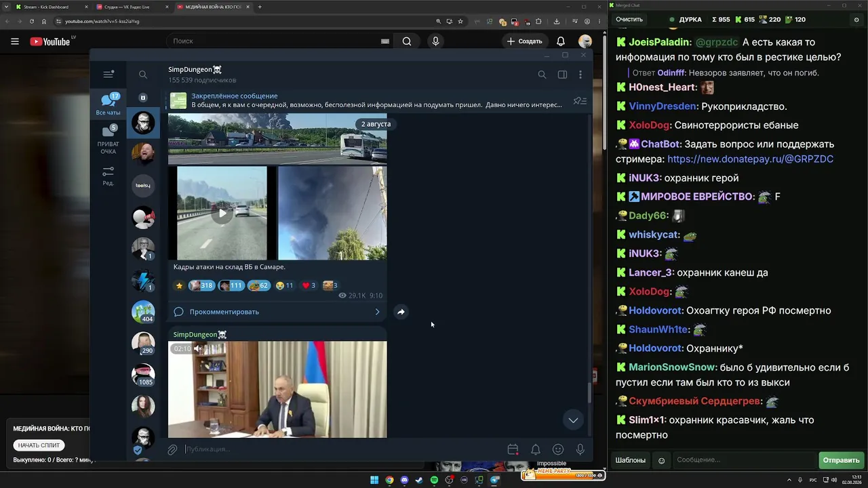Open the 'teefsy' chat avatar
This screenshot has width=868, height=488.
(x=143, y=186)
